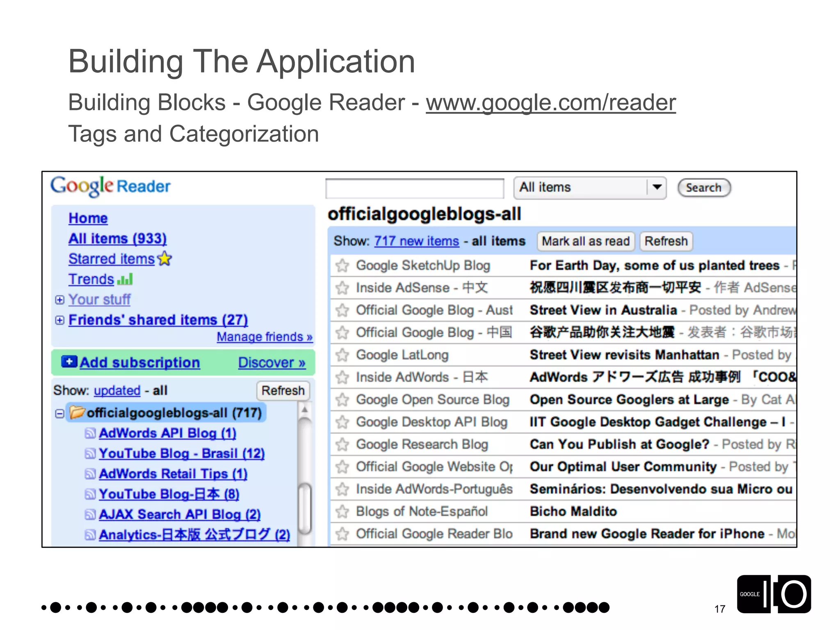This screenshot has height=630, width=840.
Task: Click the yellow star beside Starred items
Action: pyautogui.click(x=164, y=258)
